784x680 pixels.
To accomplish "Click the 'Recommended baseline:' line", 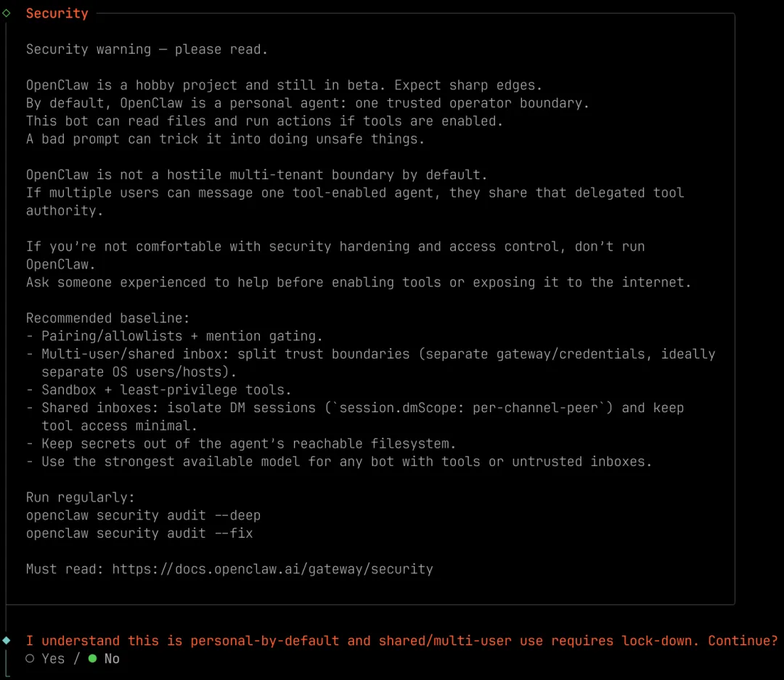I will 108,318.
